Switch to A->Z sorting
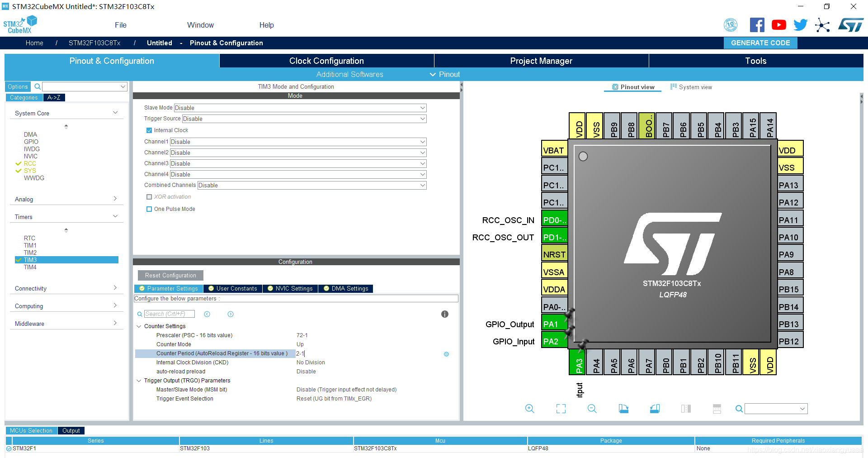 click(x=54, y=97)
